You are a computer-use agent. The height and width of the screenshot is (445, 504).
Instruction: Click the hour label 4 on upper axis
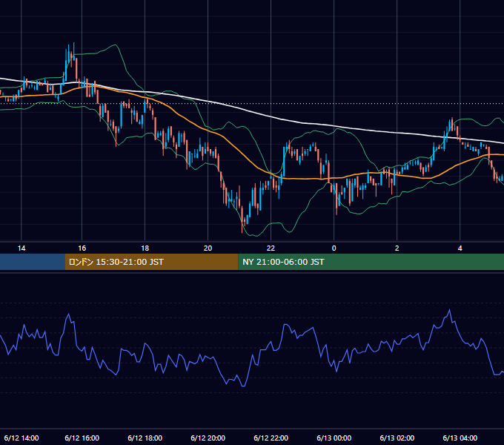point(460,248)
